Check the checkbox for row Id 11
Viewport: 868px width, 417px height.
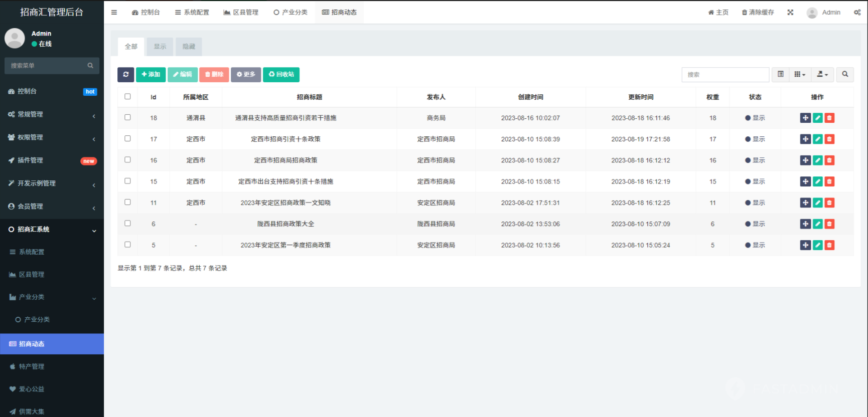(127, 202)
